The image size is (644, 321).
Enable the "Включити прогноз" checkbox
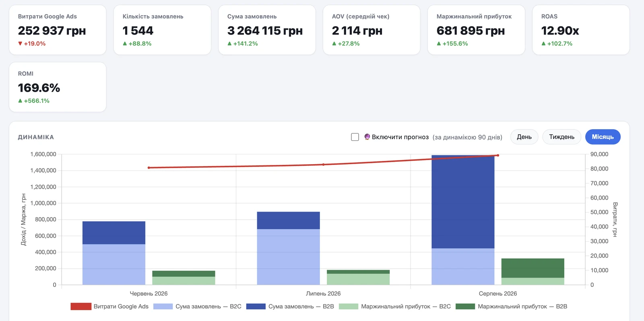click(x=355, y=137)
